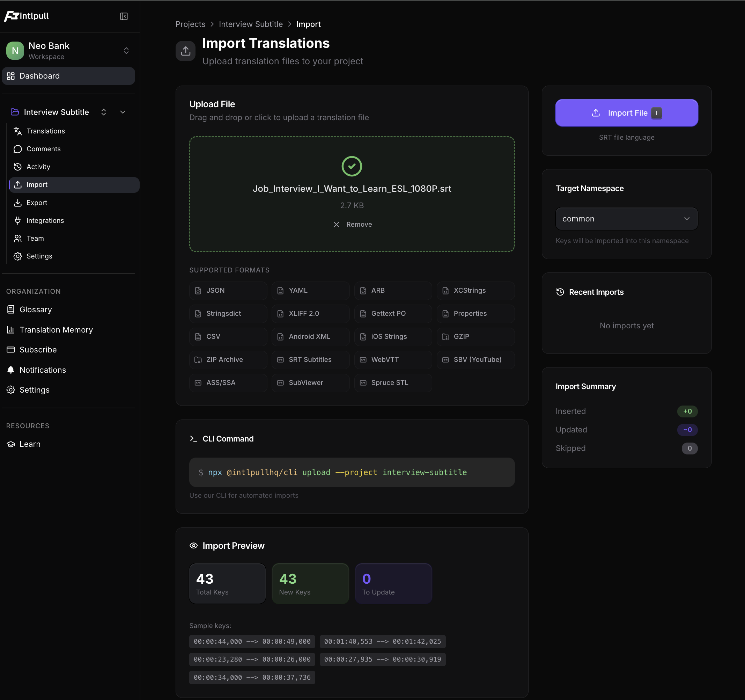745x700 pixels.
Task: Open the Comments section
Action: pos(44,149)
